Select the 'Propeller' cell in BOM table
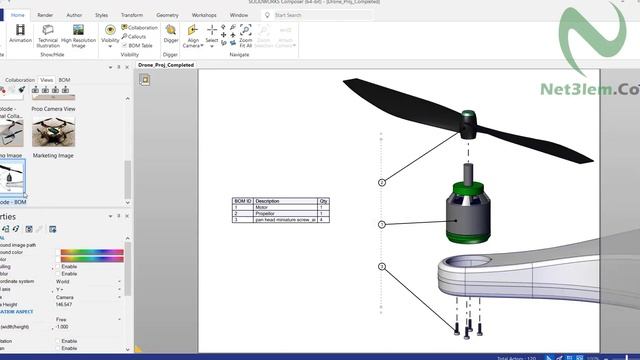This screenshot has height=360, width=640. coord(286,213)
